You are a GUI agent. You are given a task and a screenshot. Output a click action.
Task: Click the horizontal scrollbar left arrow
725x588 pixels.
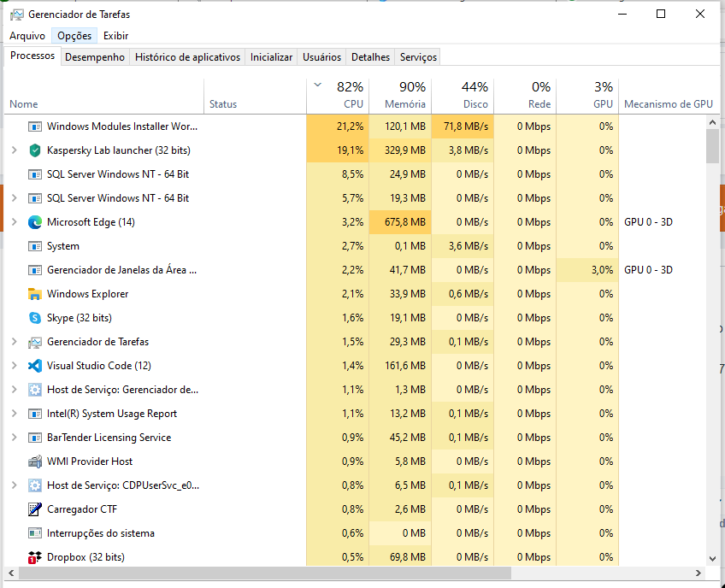12,573
